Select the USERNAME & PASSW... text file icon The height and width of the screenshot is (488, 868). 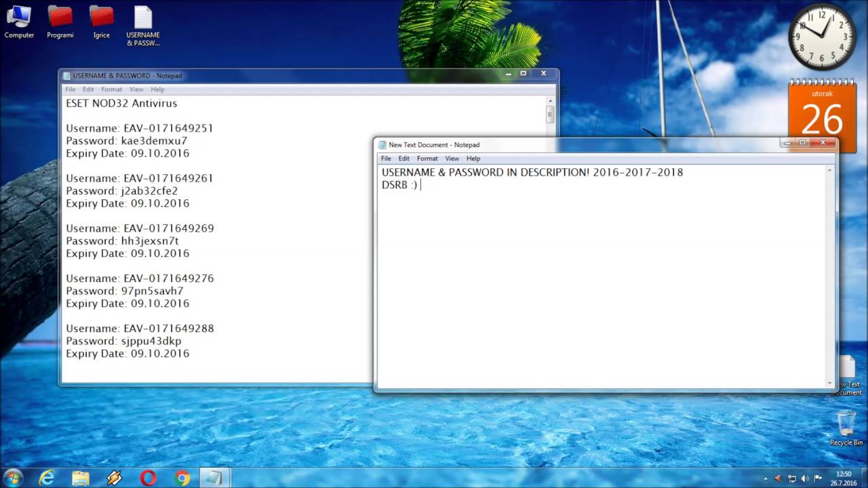(143, 26)
